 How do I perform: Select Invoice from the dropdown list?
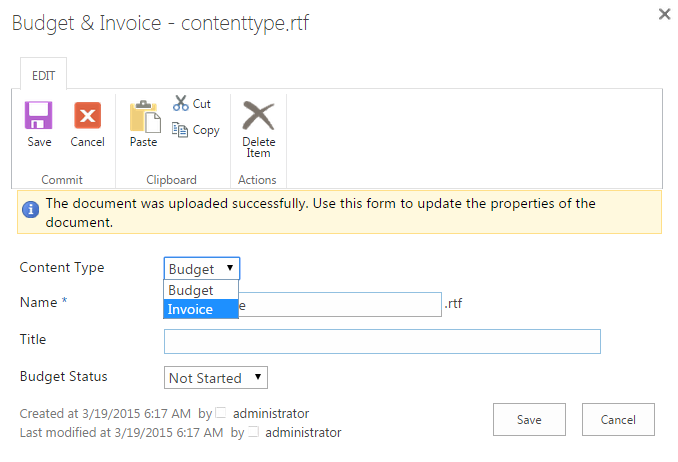pos(200,309)
